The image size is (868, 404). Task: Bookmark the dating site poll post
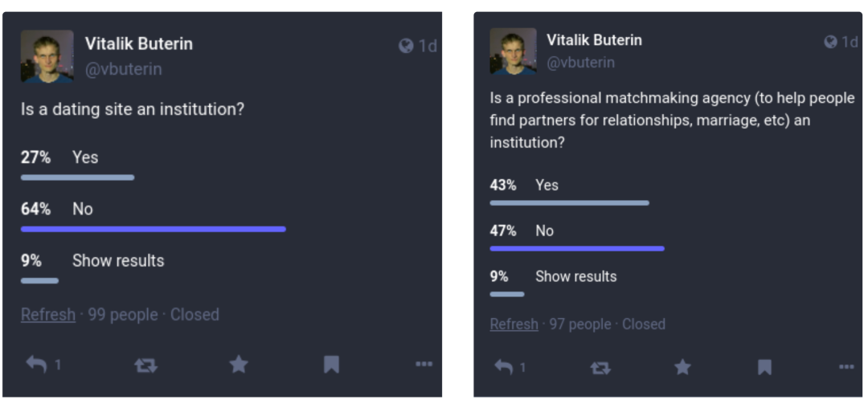tap(331, 365)
